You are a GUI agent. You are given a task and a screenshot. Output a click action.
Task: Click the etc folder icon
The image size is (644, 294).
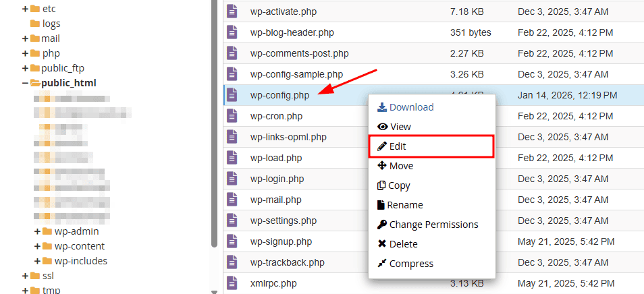(x=35, y=9)
